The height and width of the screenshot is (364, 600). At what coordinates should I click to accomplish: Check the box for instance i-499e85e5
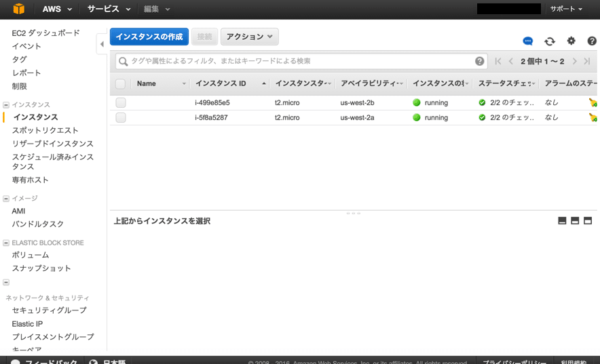tap(121, 102)
